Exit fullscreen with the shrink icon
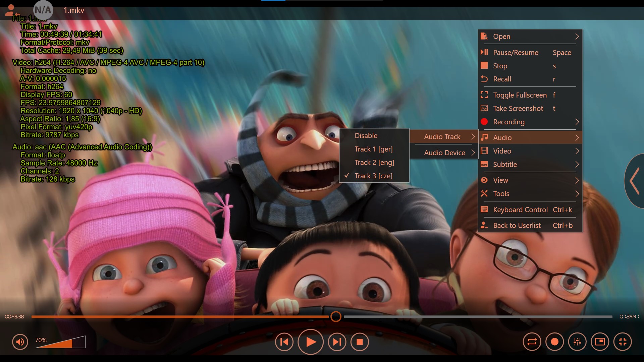 623,342
